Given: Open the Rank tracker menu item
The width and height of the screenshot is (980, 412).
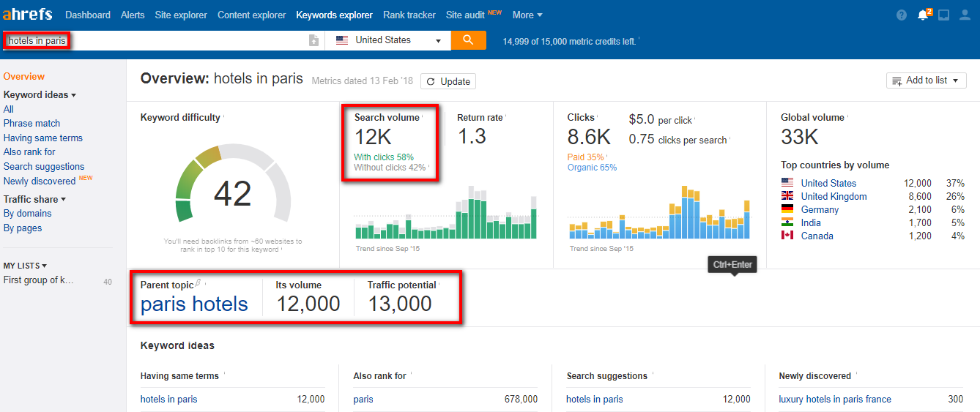Looking at the screenshot, I should 409,15.
